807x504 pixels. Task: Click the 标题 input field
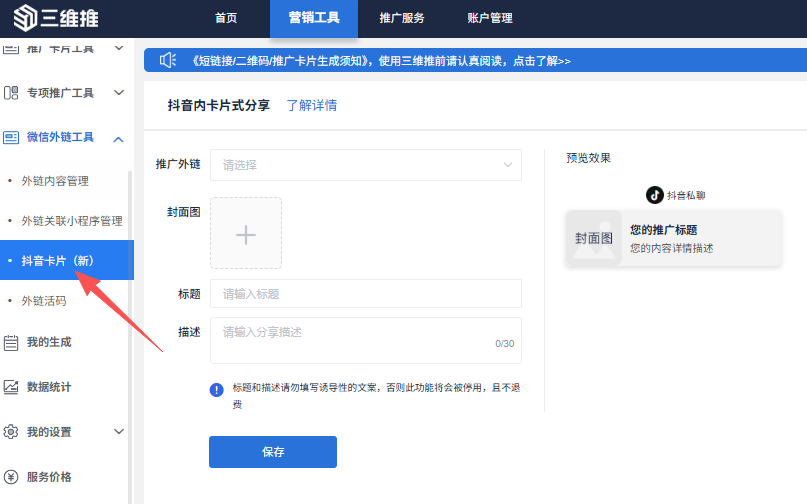point(365,294)
